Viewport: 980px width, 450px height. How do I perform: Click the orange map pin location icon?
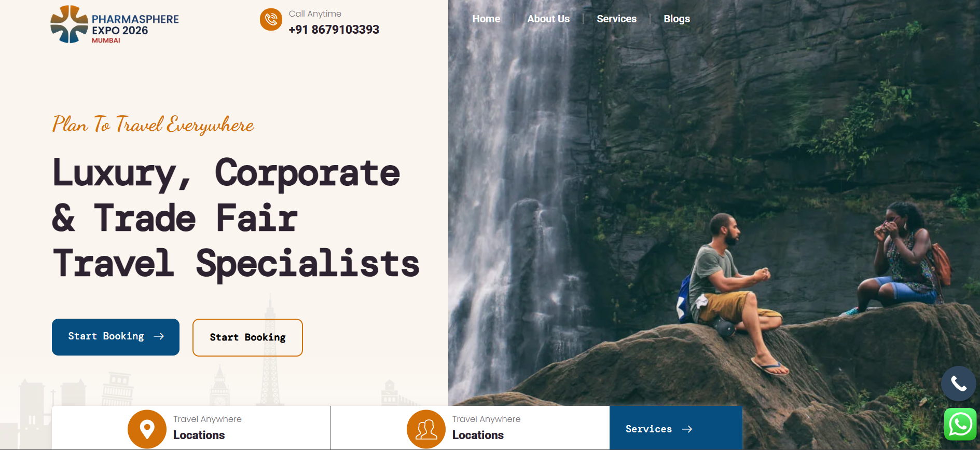pyautogui.click(x=147, y=429)
